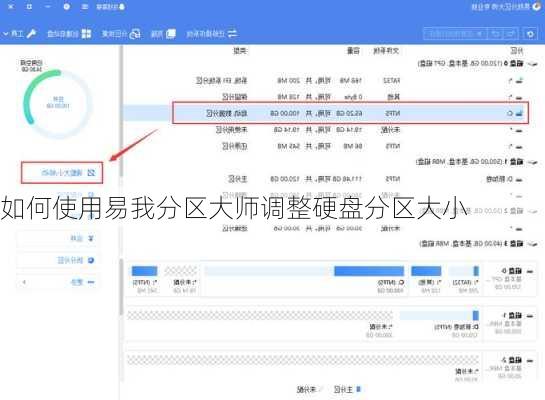This screenshot has width=545, height=400.
Task: Click the migrate OS swap-arrows icon
Action: click(232, 34)
